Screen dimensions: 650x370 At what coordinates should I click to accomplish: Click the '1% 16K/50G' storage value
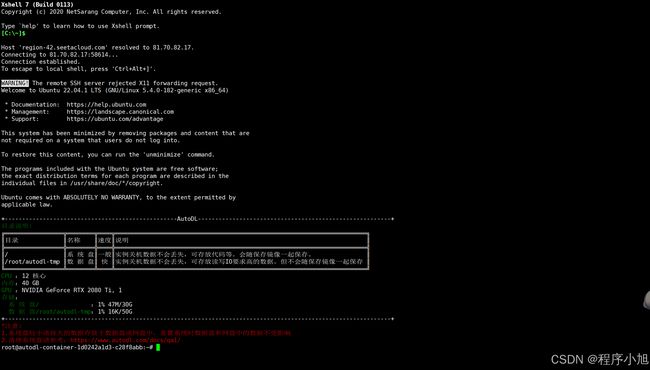(x=115, y=312)
